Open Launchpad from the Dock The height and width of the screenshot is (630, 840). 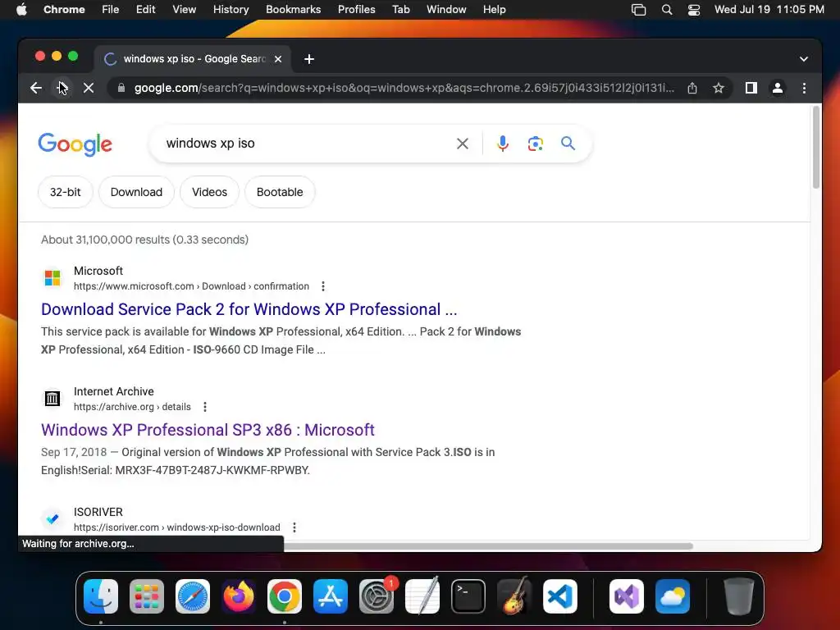point(147,596)
